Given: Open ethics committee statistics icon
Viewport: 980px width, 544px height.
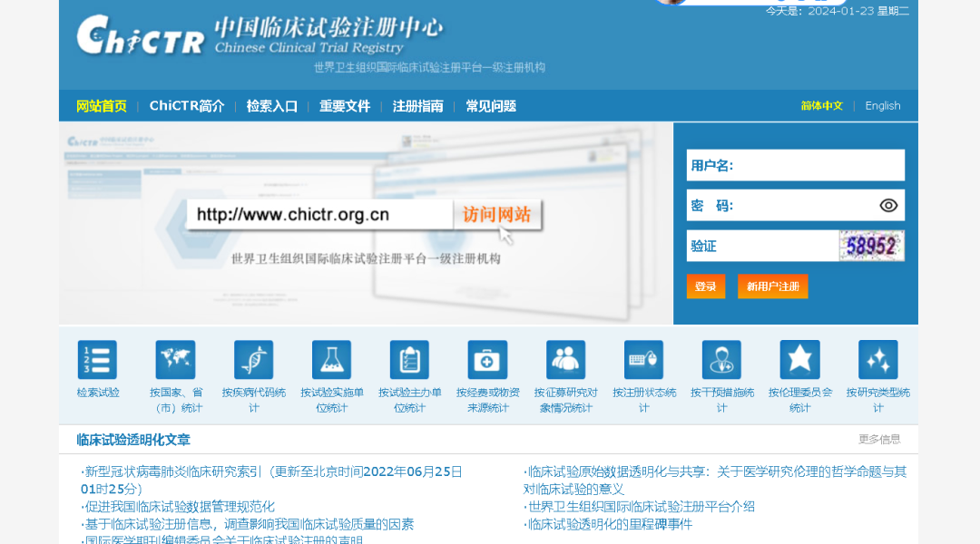Looking at the screenshot, I should coord(799,359).
